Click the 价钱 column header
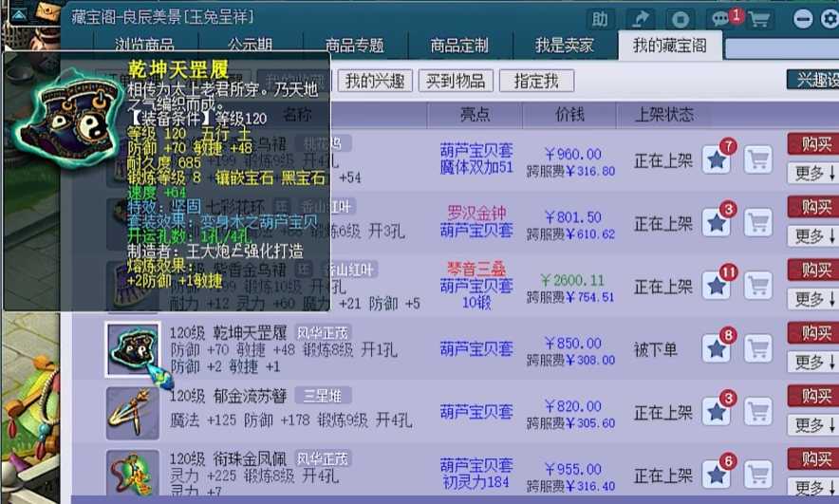The height and width of the screenshot is (504, 839). pyautogui.click(x=569, y=115)
